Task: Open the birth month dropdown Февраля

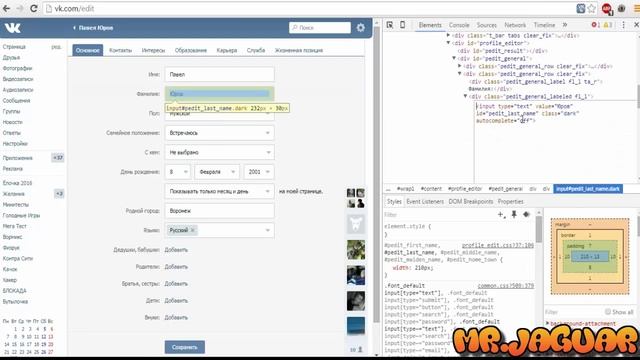Action: (217, 172)
